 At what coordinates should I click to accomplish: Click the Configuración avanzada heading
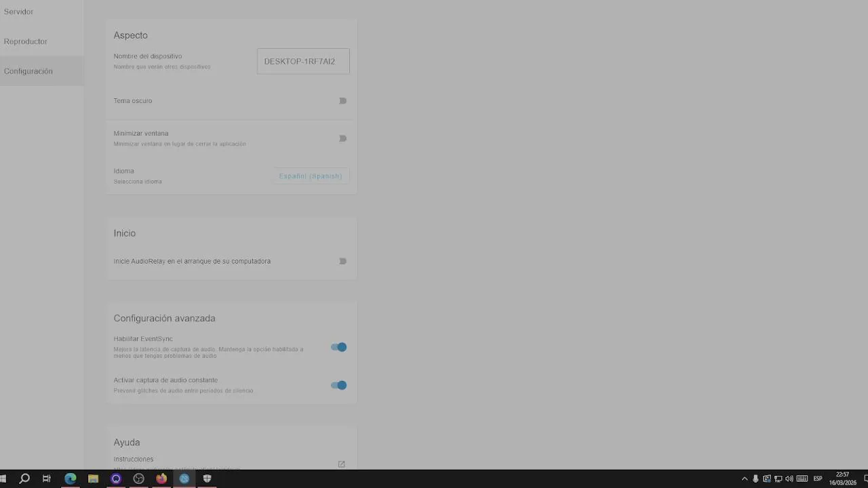coord(164,318)
